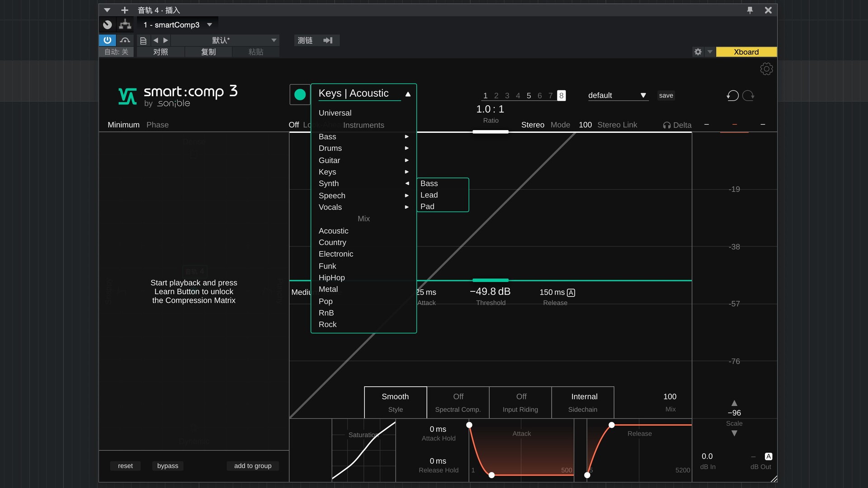The image size is (868, 488).
Task: Toggle the plugin power button
Action: click(x=107, y=40)
